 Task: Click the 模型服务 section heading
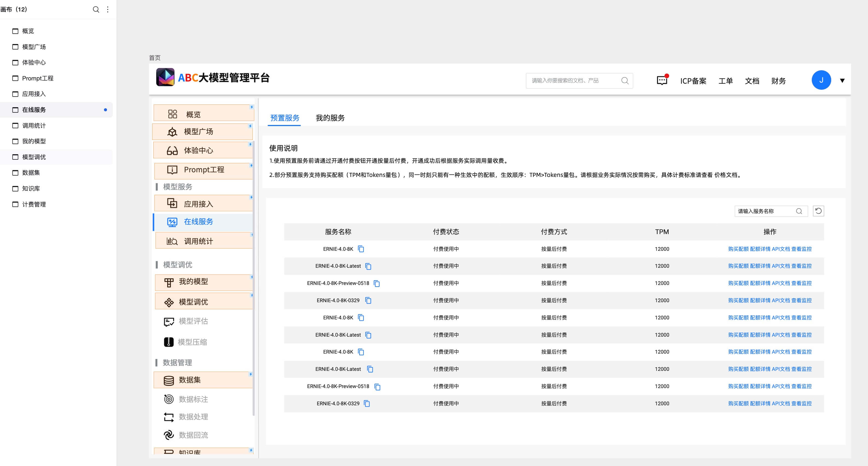[178, 187]
